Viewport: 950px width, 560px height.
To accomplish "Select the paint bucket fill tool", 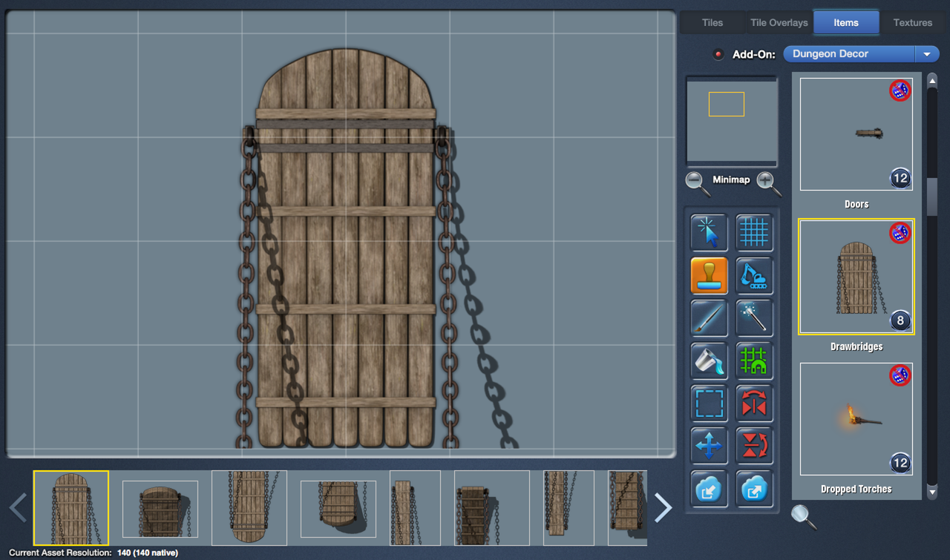I will [710, 361].
